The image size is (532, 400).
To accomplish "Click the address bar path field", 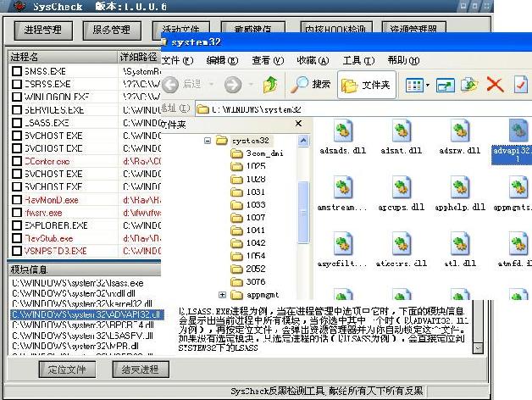I will coord(363,109).
